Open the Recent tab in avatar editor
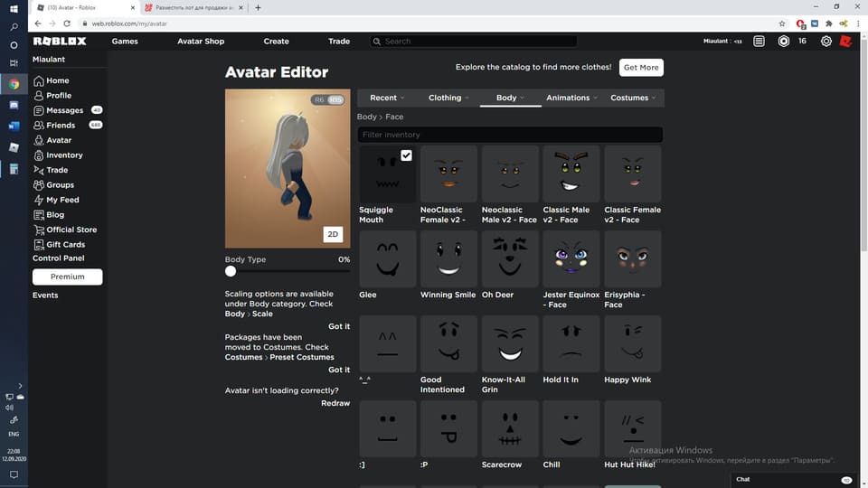The image size is (868, 488). pos(387,98)
